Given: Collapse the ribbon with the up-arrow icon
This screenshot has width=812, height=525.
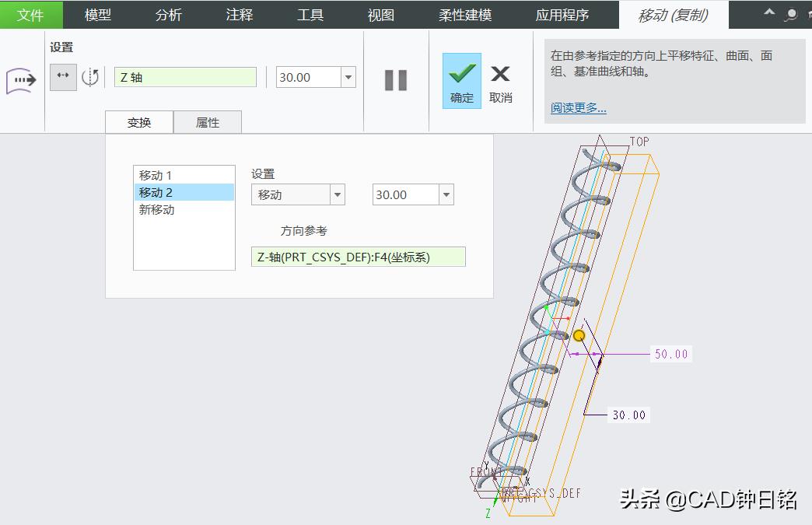Looking at the screenshot, I should (768, 13).
